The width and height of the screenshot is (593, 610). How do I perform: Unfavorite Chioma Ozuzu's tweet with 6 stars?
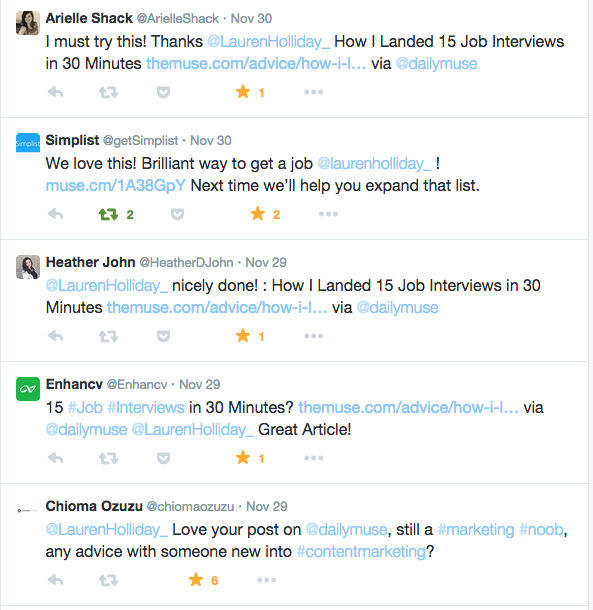point(196,580)
